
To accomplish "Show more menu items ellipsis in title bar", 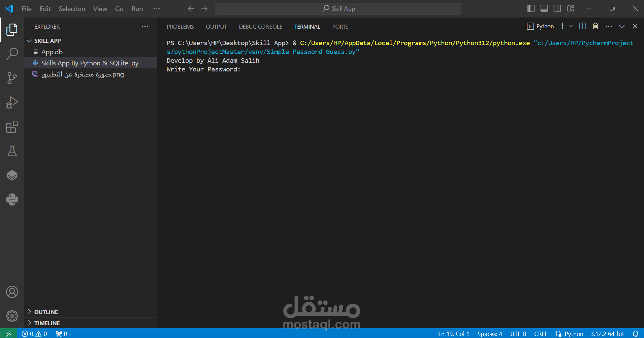I will pos(157,9).
